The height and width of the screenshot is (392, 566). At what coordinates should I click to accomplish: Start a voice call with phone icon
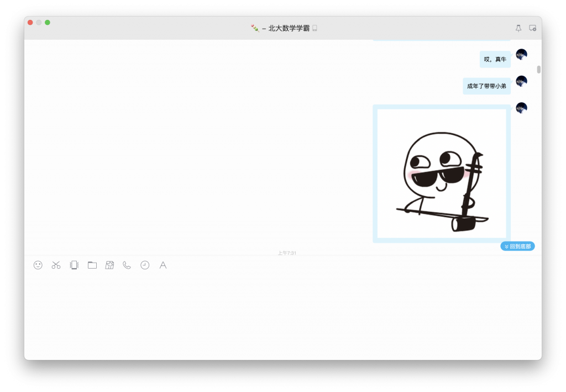tap(127, 265)
